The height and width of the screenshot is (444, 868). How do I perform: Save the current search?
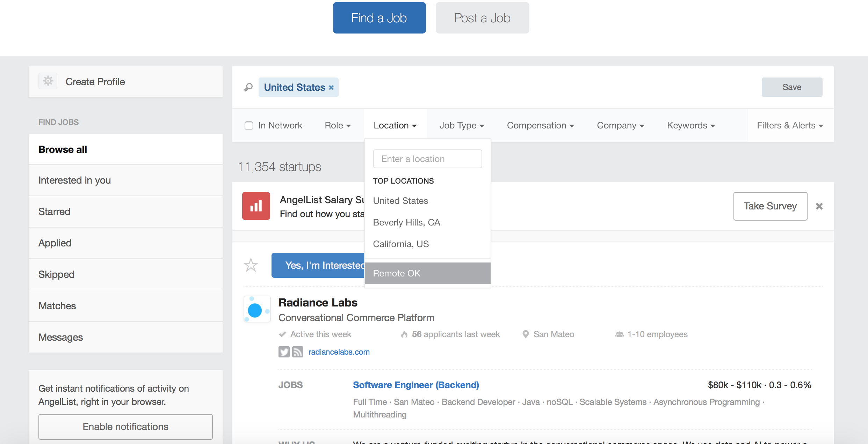pyautogui.click(x=792, y=87)
